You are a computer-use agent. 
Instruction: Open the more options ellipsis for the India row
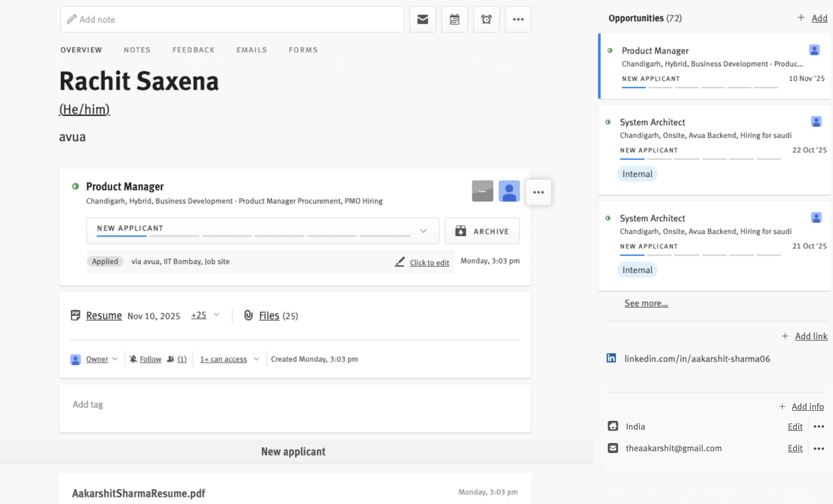click(x=819, y=427)
